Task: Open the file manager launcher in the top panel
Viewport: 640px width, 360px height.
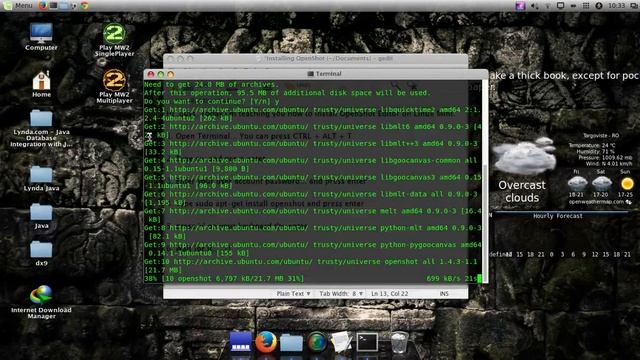Action: pyautogui.click(x=64, y=6)
